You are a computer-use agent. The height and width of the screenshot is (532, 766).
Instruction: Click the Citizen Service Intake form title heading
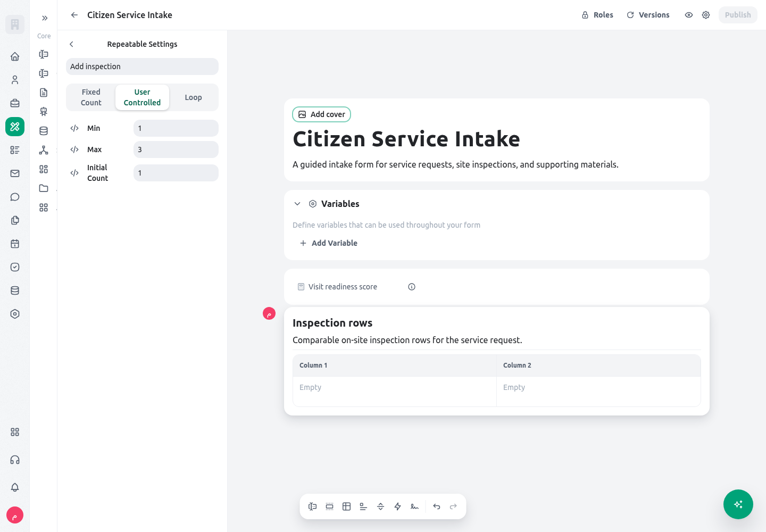(406, 139)
